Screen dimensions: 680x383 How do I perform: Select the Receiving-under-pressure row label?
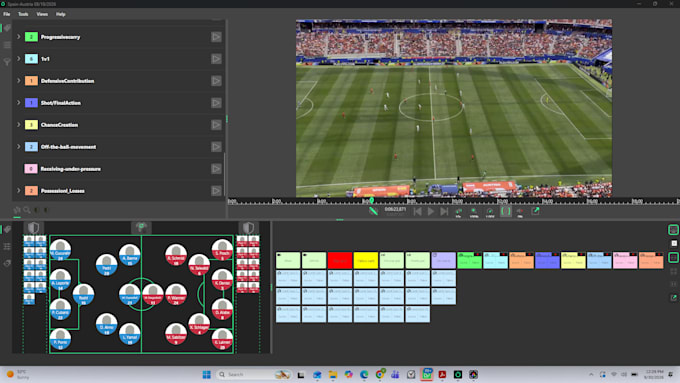(x=71, y=169)
